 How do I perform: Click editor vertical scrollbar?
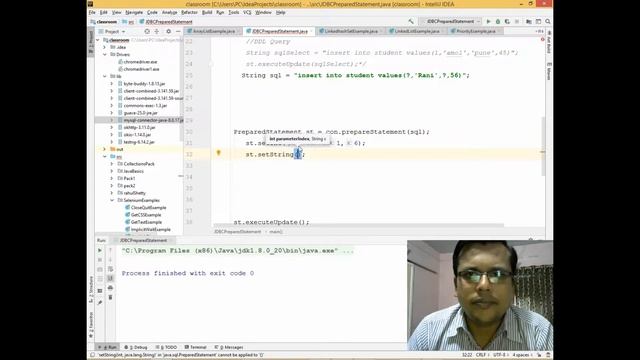(543, 147)
